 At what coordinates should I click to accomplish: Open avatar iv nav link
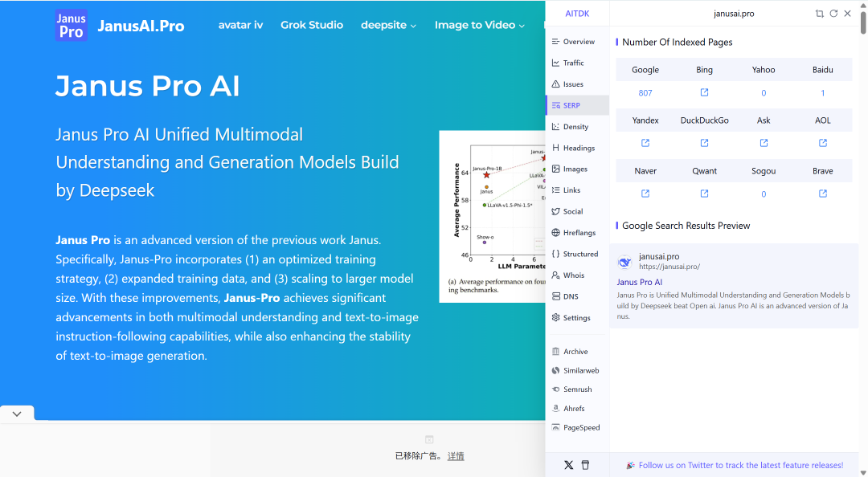point(240,25)
